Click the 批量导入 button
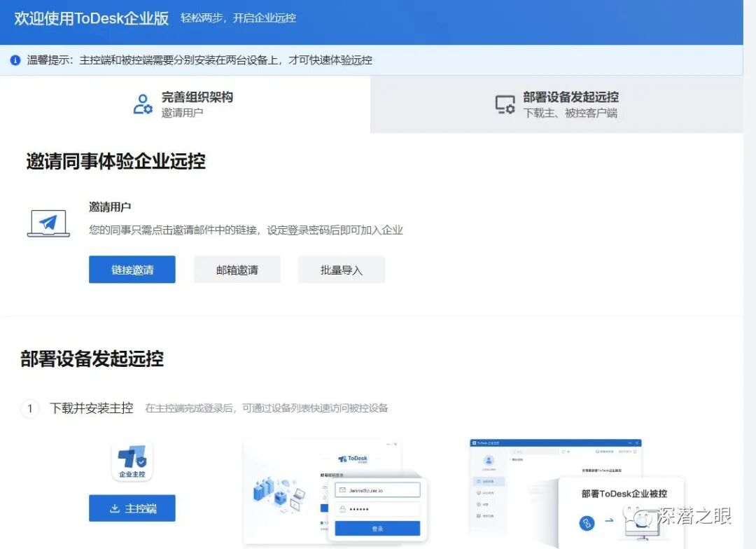Image resolution: width=756 pixels, height=549 pixels. pyautogui.click(x=341, y=269)
